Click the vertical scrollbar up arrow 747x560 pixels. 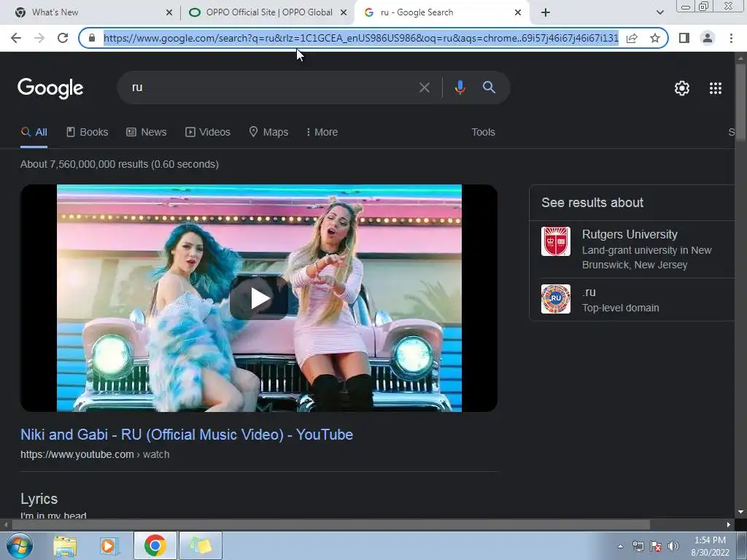(740, 58)
